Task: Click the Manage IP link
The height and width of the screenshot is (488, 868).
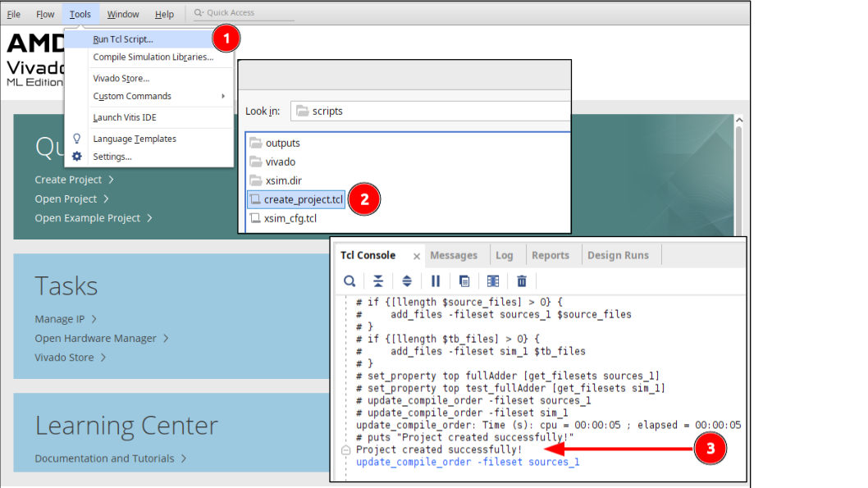Action: coord(66,319)
